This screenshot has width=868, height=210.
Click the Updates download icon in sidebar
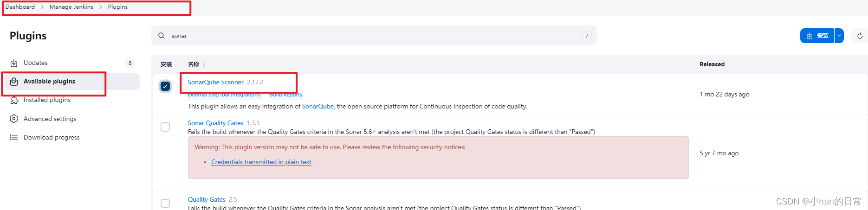[x=14, y=63]
